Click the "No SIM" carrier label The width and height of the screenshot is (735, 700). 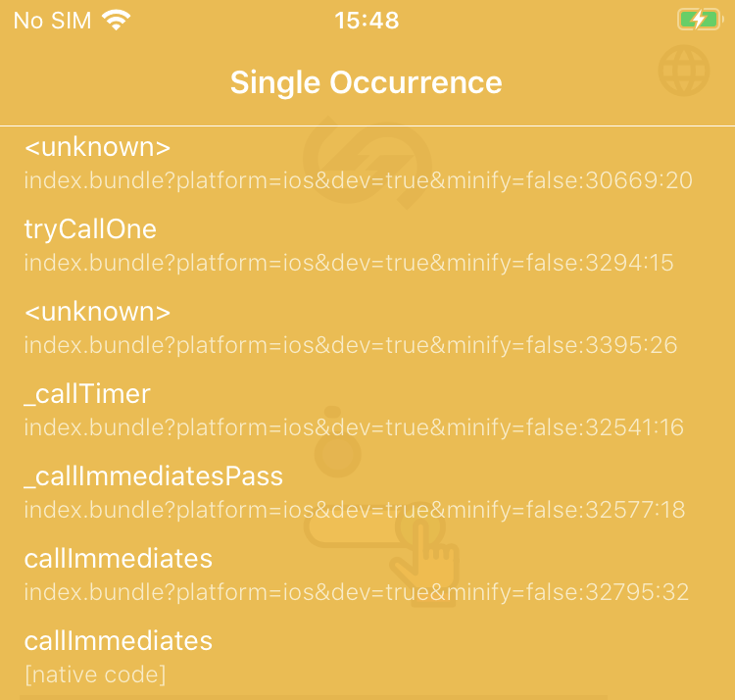click(52, 20)
